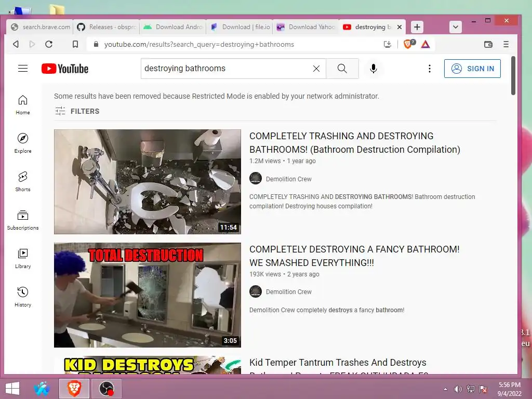Open Demolition Crew channel under first video
This screenshot has width=532, height=399.
click(288, 179)
